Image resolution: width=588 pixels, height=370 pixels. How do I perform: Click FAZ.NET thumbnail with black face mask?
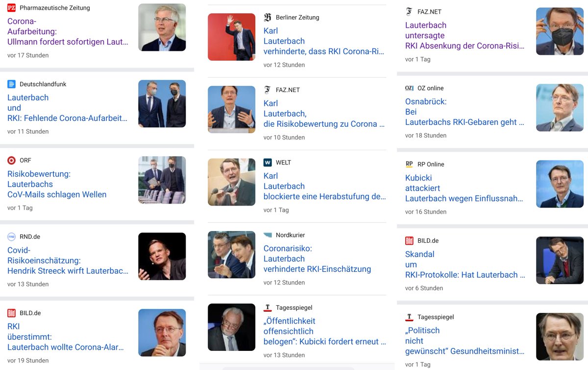tap(560, 31)
